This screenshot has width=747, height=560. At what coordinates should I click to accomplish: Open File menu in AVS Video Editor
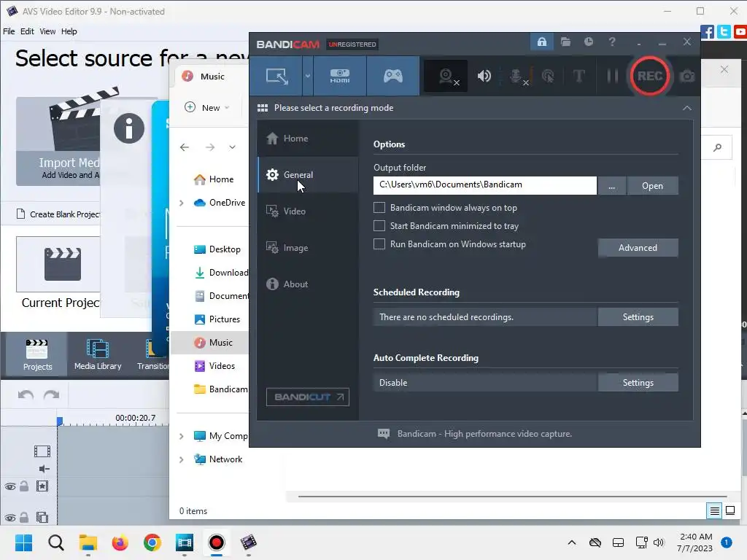[9, 31]
